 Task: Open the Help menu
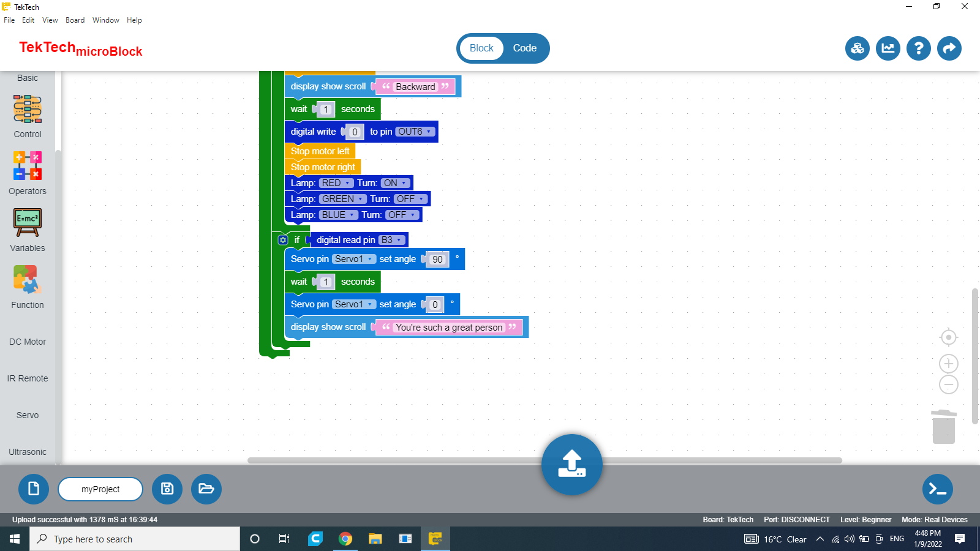134,20
